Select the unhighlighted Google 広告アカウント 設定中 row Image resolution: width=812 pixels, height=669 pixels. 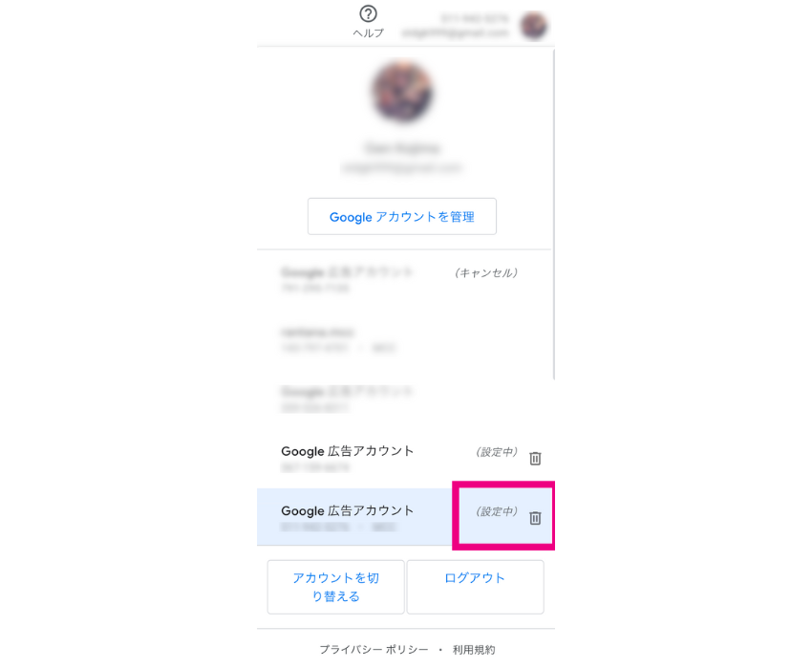405,458
